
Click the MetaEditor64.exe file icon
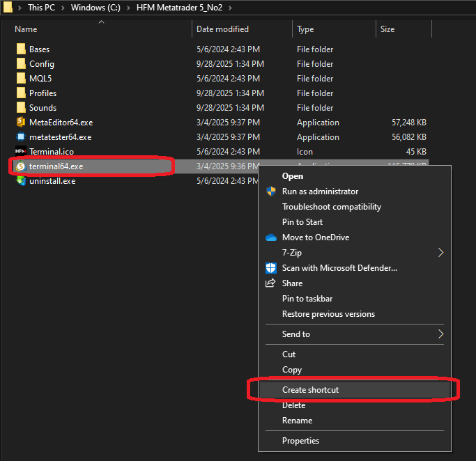click(x=20, y=123)
